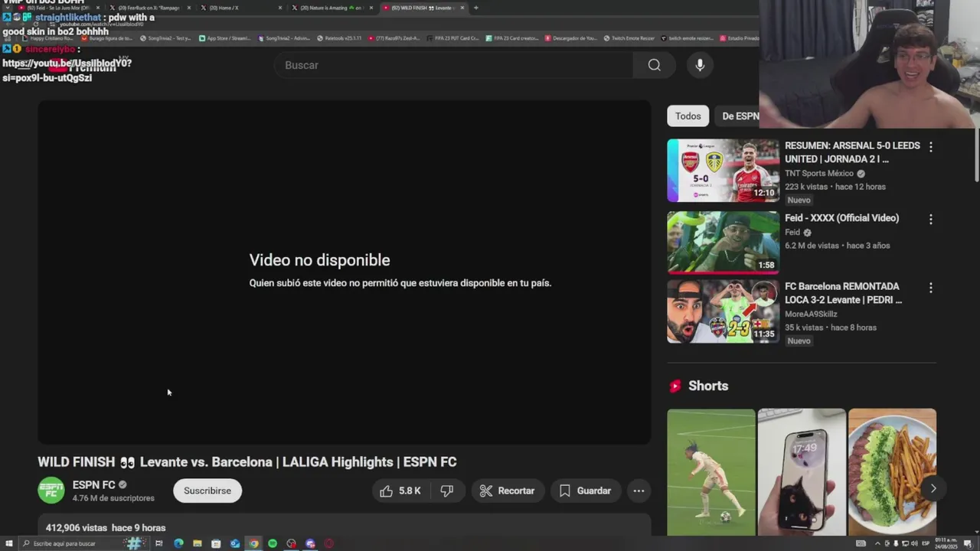Open Feid XXXX official video thumbnail

[x=723, y=242]
